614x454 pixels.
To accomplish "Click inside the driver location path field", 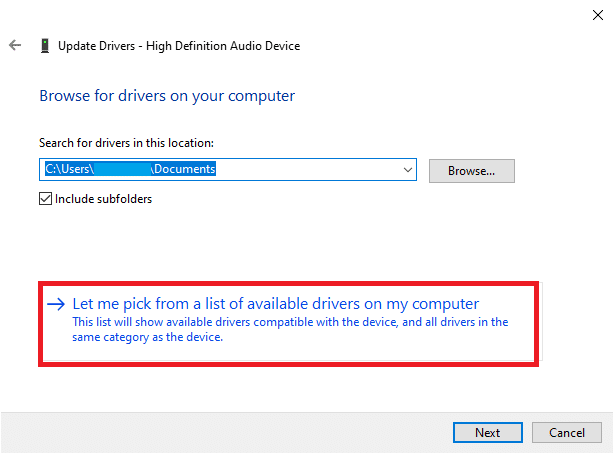I will tap(300, 170).
